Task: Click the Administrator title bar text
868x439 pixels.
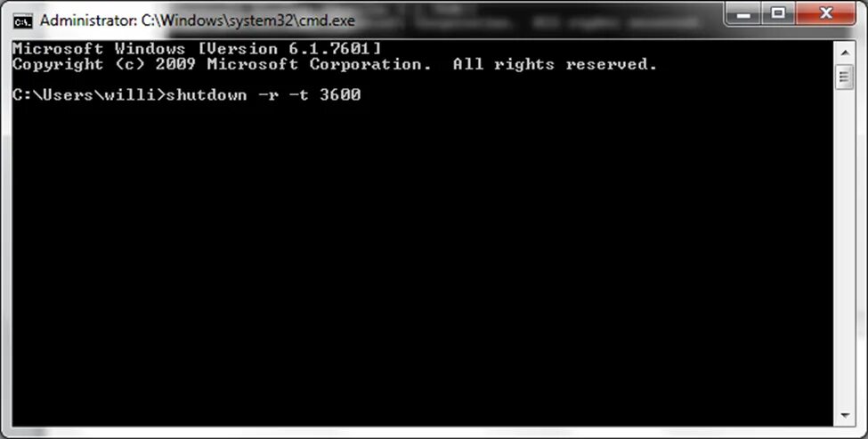Action: [197, 21]
